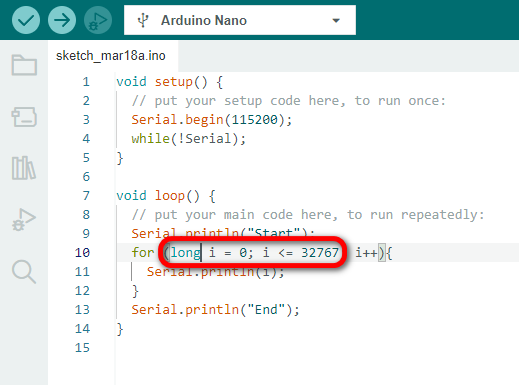Click the Upload arrow button
The width and height of the screenshot is (519, 385).
click(62, 20)
